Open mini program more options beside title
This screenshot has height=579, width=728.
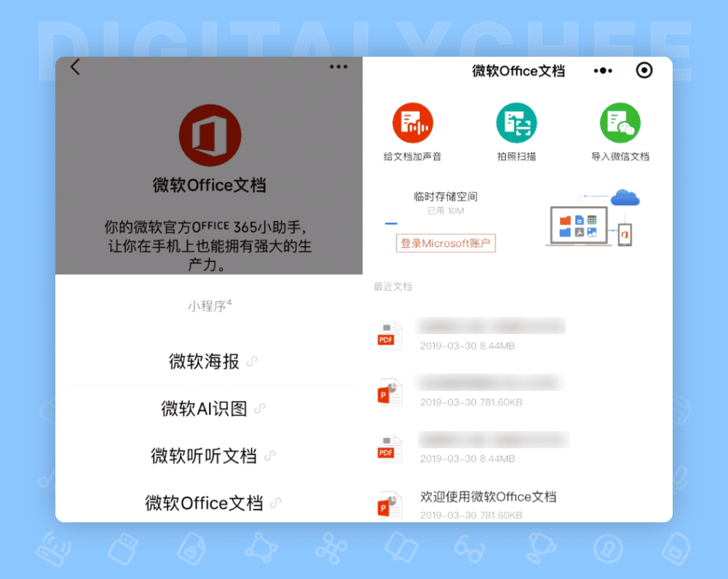[603, 71]
